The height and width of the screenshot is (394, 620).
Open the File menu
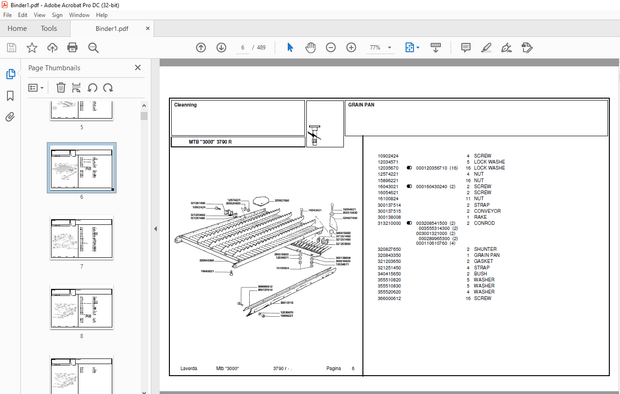(8, 15)
